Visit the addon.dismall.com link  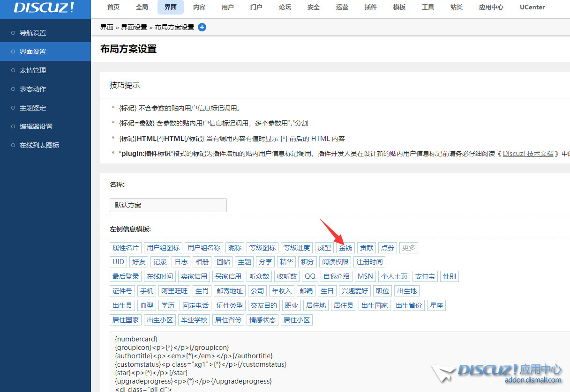(532, 381)
